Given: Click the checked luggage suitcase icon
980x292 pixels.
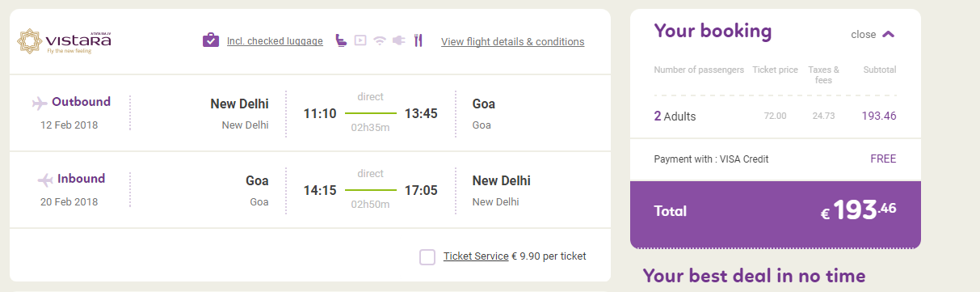Looking at the screenshot, I should coord(211,40).
